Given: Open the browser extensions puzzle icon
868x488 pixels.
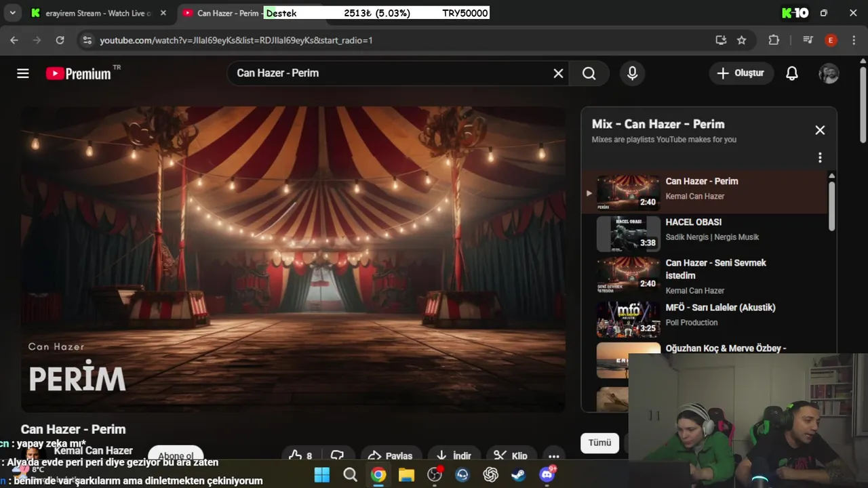Looking at the screenshot, I should 774,40.
